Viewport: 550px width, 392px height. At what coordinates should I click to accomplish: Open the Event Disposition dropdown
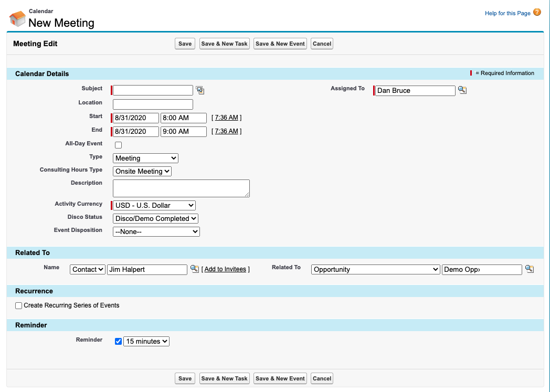pyautogui.click(x=156, y=231)
